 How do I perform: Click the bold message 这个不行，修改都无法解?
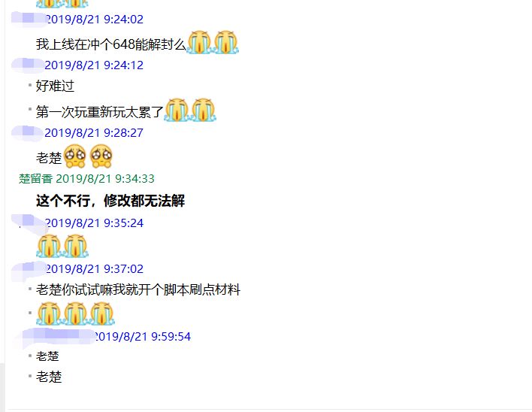click(x=110, y=201)
